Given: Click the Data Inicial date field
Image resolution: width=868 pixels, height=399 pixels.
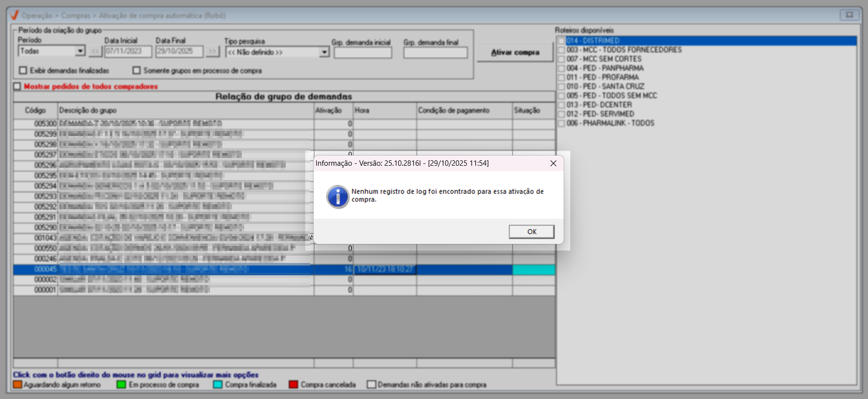Looking at the screenshot, I should click(128, 51).
